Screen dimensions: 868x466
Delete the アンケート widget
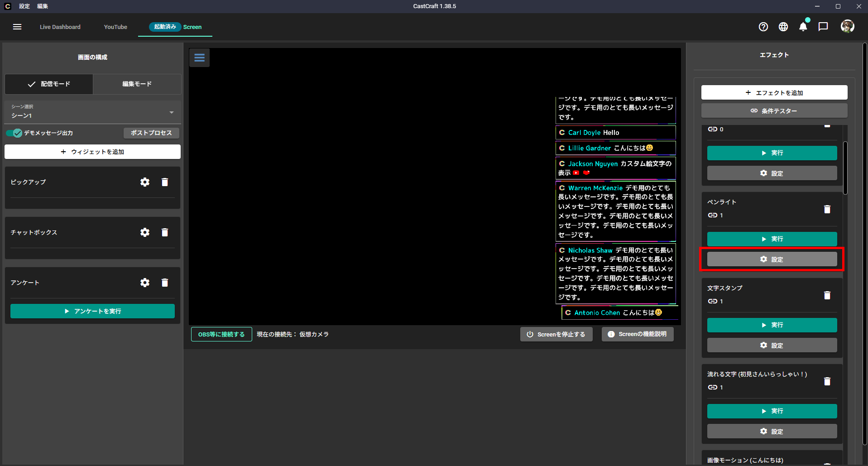click(x=165, y=283)
